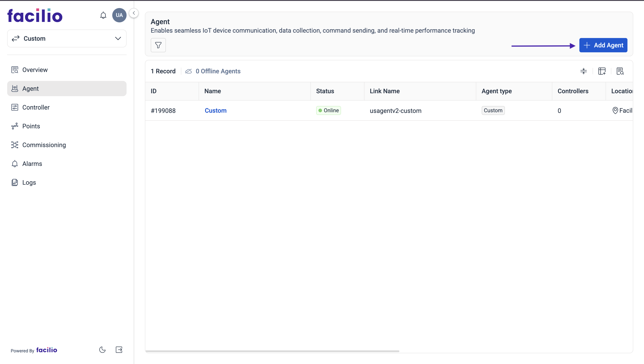Viewport: 644px width, 364px height.
Task: Open the Custom agent name link
Action: [216, 110]
